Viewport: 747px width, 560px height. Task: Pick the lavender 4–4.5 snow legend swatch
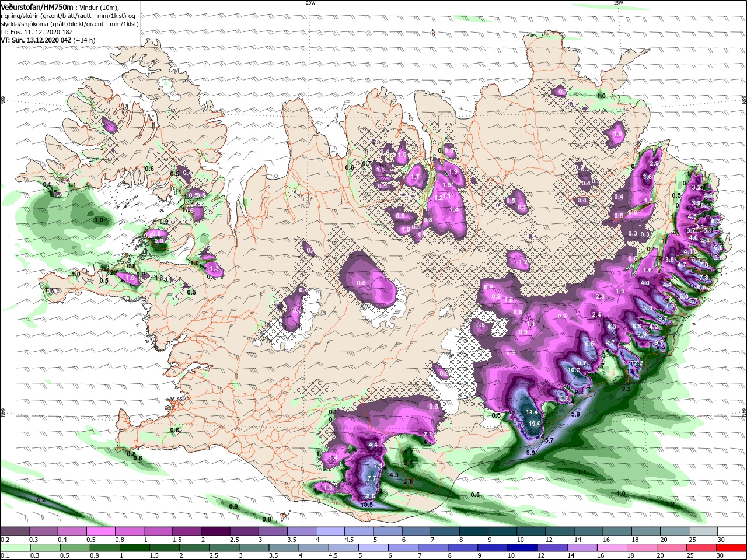[x=330, y=531]
